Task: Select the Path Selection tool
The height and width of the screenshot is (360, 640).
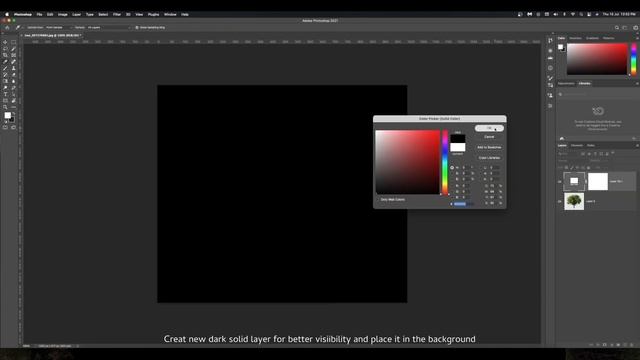Action: click(13, 94)
